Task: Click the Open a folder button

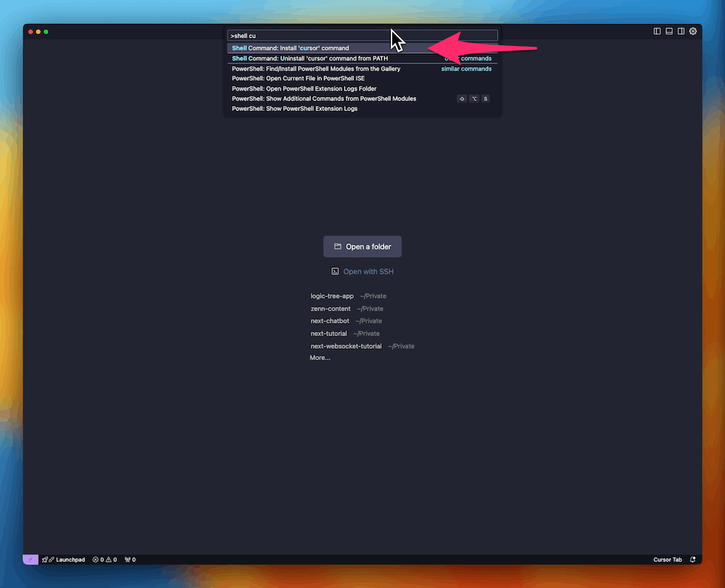Action: [x=362, y=246]
